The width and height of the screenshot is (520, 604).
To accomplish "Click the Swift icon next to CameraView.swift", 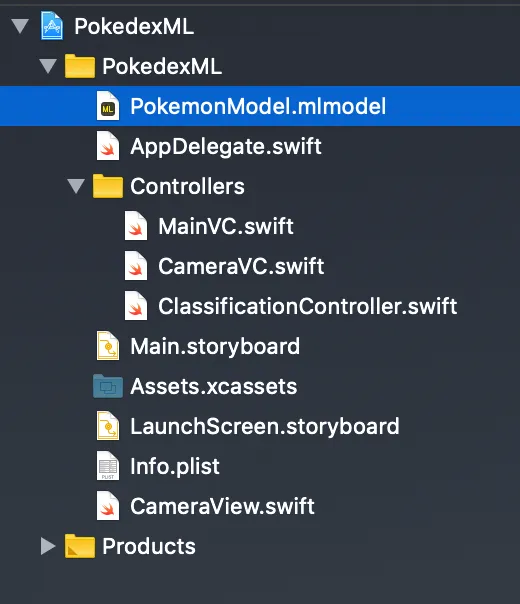I will coord(108,506).
